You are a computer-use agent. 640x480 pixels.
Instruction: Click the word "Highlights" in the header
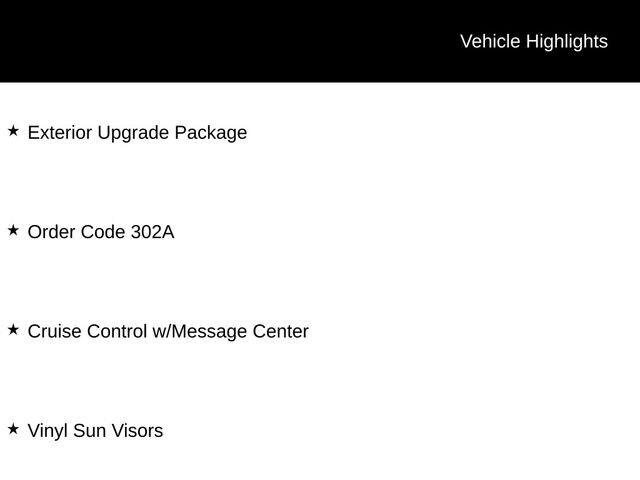point(566,41)
